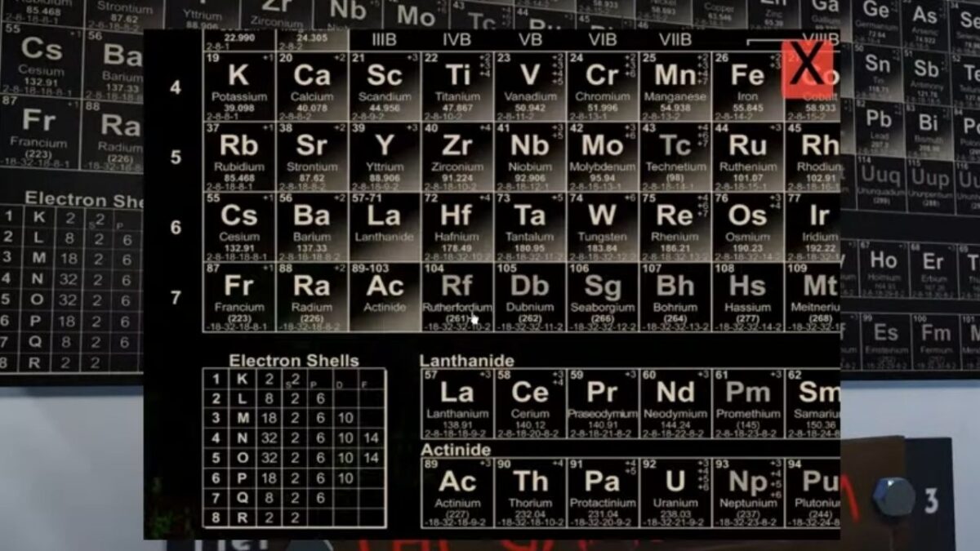980x551 pixels.
Task: Click the Manganese (Mn) element tile
Action: point(675,87)
